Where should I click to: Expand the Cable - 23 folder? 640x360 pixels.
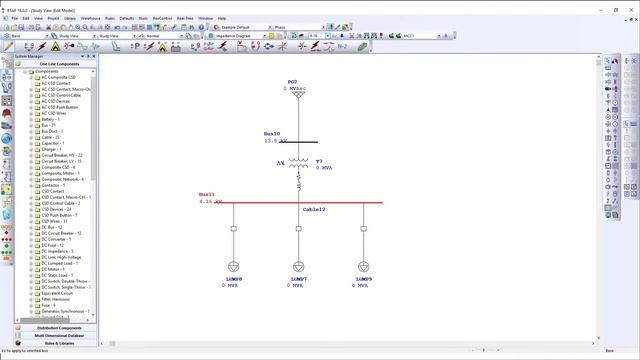click(31, 137)
